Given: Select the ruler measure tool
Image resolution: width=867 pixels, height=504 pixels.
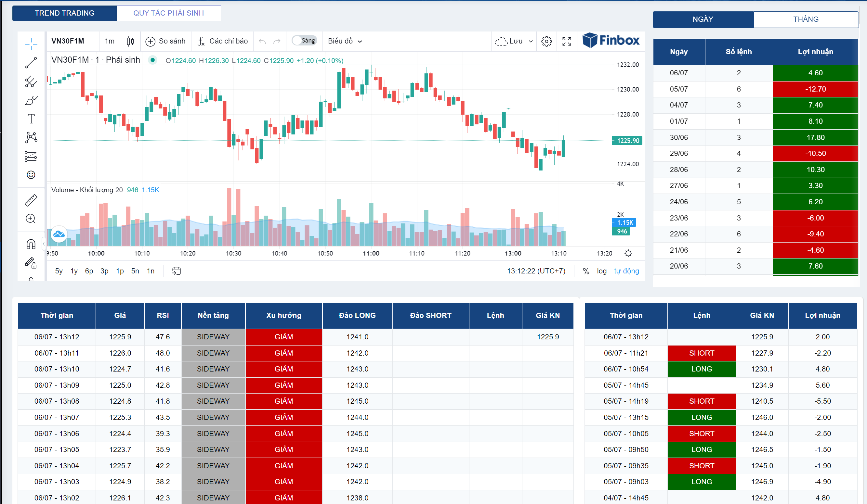Looking at the screenshot, I should (x=31, y=200).
